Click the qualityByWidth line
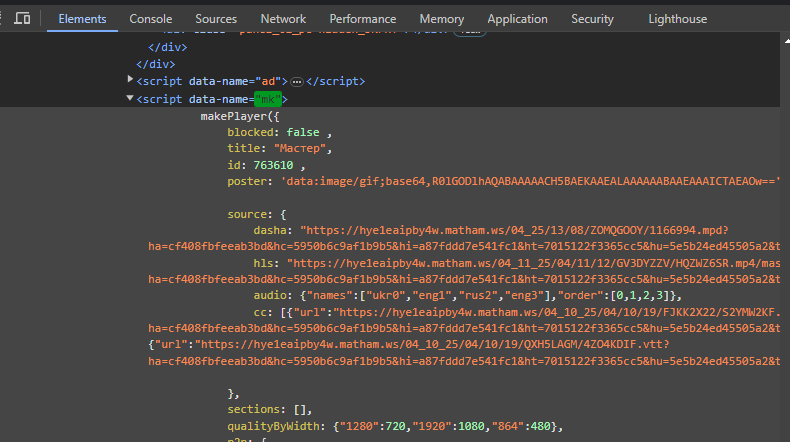 (394, 426)
